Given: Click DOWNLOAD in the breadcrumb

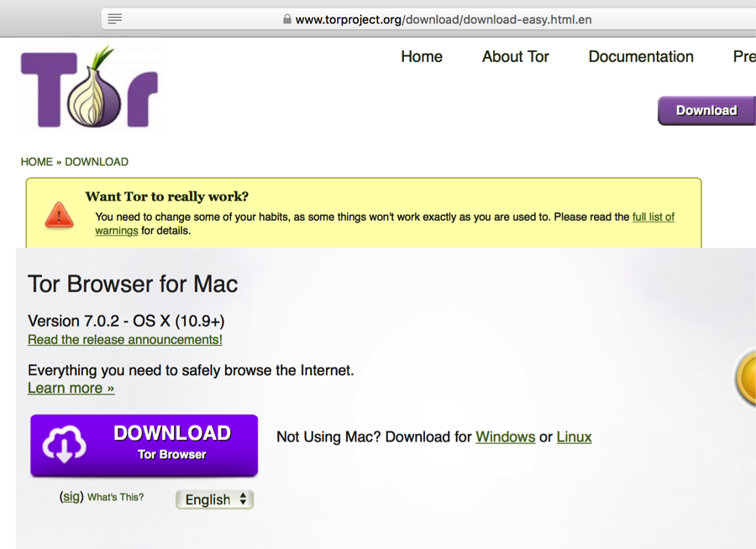Looking at the screenshot, I should click(97, 162).
